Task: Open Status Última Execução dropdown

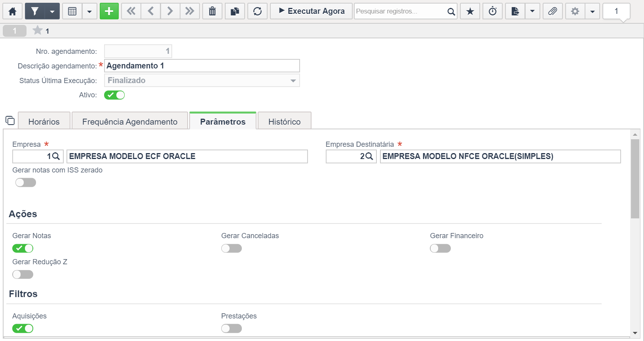Action: [x=202, y=80]
